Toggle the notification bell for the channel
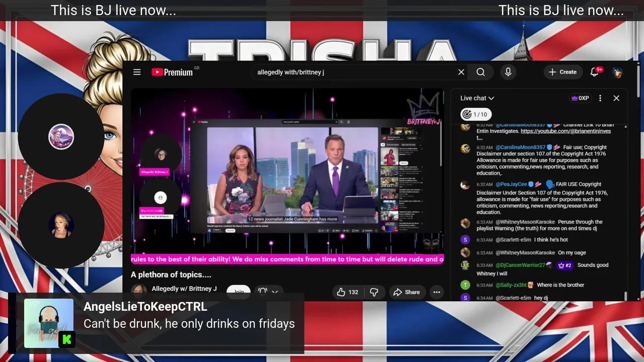 click(263, 291)
